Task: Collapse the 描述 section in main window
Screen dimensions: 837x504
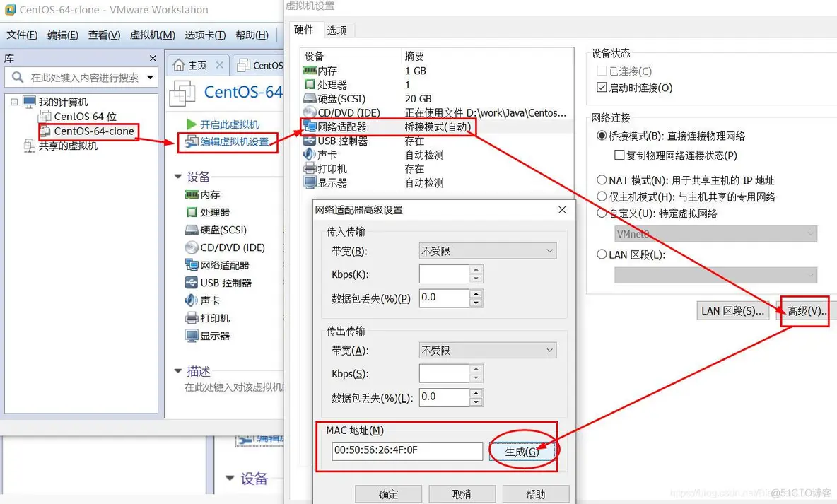Action: (178, 370)
